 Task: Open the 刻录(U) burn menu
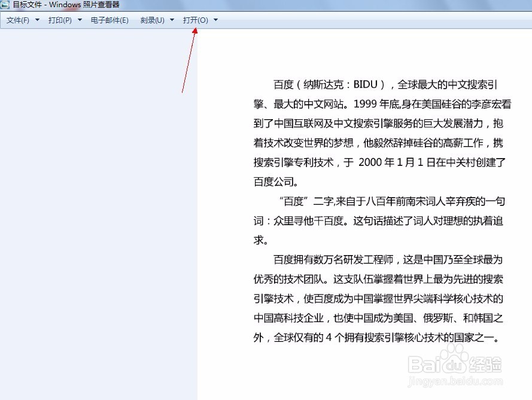click(x=151, y=20)
